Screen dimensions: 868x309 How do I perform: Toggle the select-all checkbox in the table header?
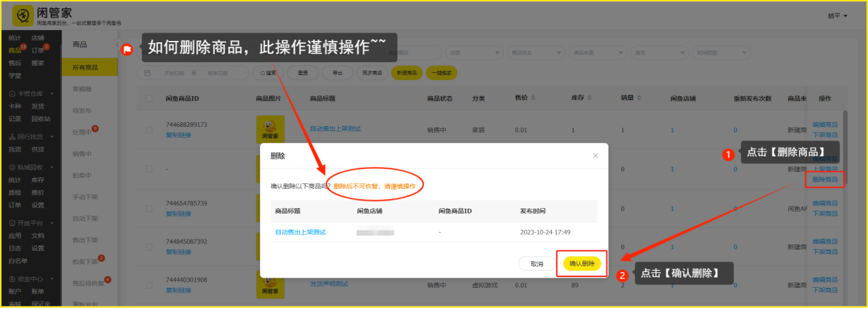[150, 98]
